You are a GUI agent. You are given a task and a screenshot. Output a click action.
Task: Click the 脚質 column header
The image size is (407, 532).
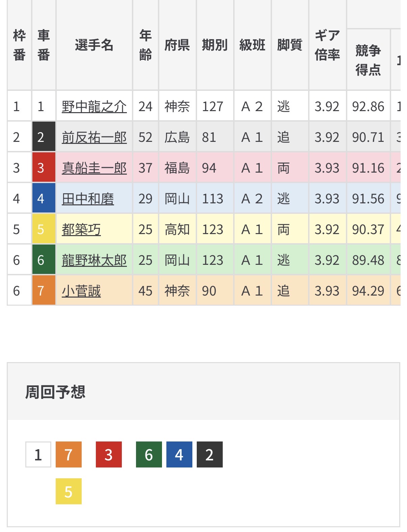click(290, 45)
